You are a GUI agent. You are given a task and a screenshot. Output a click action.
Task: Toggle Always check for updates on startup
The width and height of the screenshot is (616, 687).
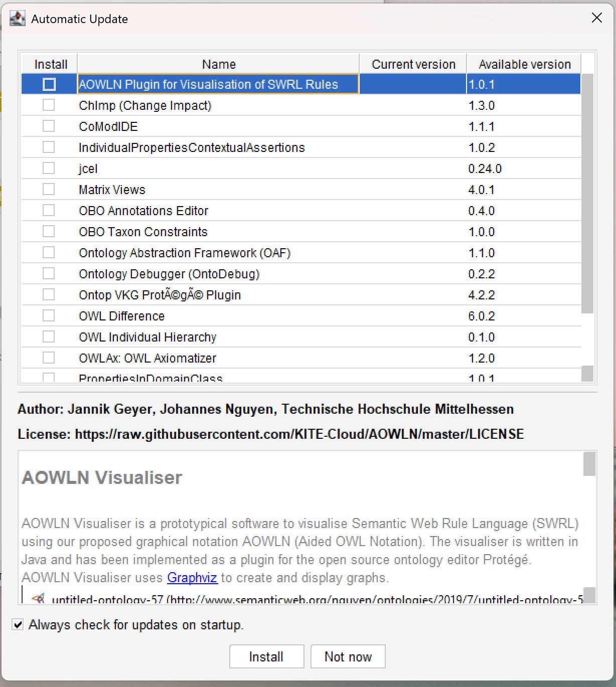(x=18, y=625)
